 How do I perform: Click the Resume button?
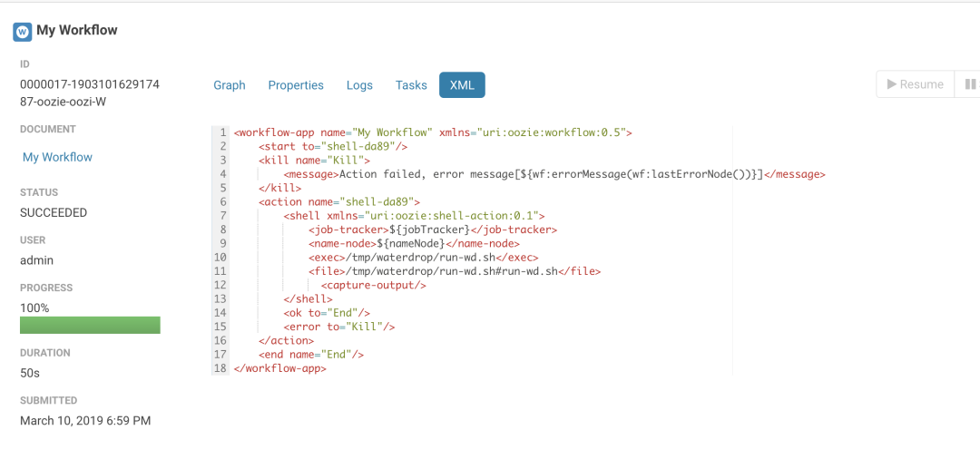click(x=915, y=84)
